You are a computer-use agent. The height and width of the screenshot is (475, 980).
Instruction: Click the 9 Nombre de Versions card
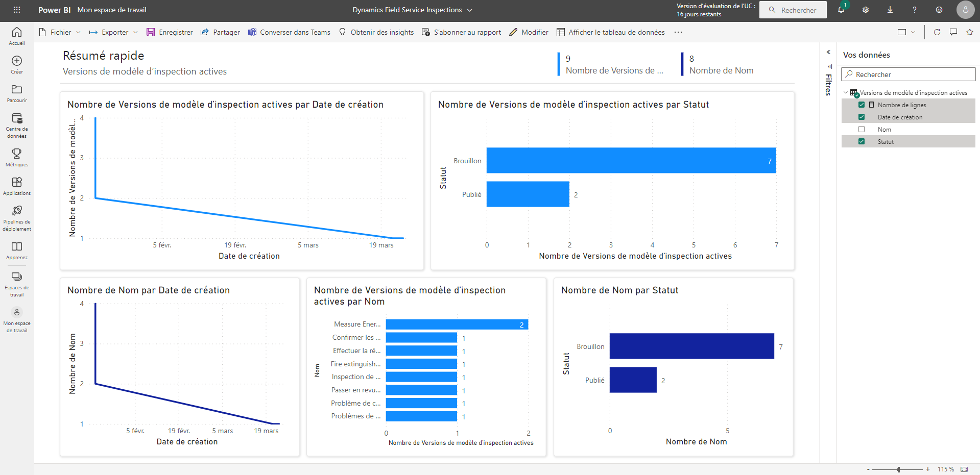pyautogui.click(x=611, y=64)
